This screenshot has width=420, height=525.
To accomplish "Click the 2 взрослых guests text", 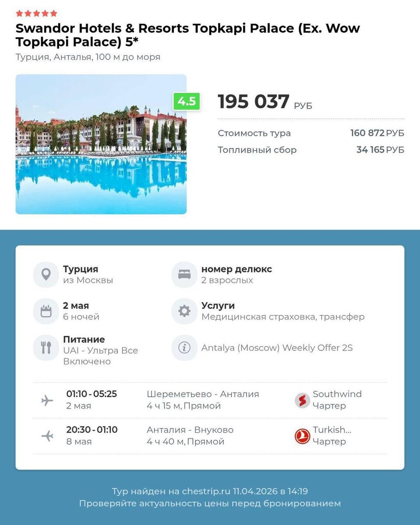I will pos(227,280).
